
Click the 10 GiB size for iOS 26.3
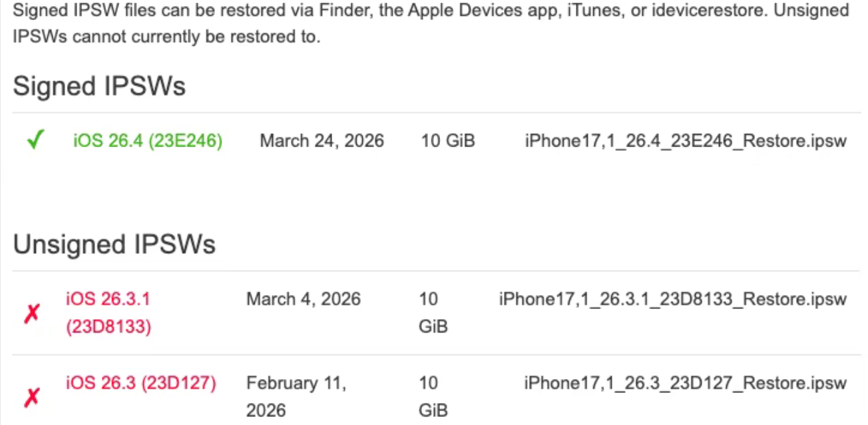tap(433, 396)
